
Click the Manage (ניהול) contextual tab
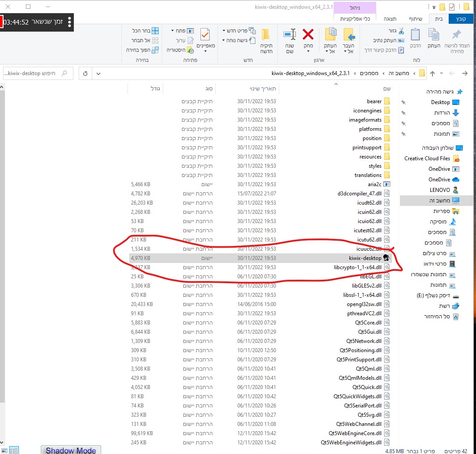(x=355, y=7)
